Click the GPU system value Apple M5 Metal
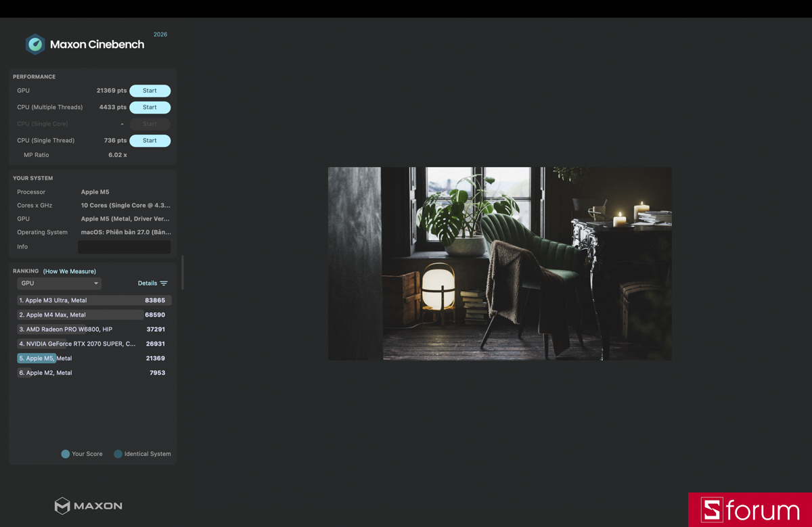Viewport: 812px width, 527px height. coord(126,219)
